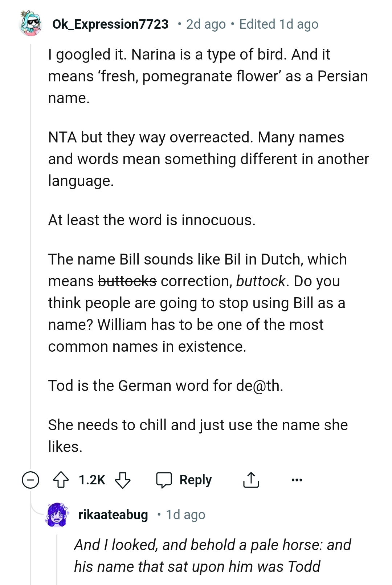Open rikaateabug's "1d ago" timestamp

tap(185, 515)
